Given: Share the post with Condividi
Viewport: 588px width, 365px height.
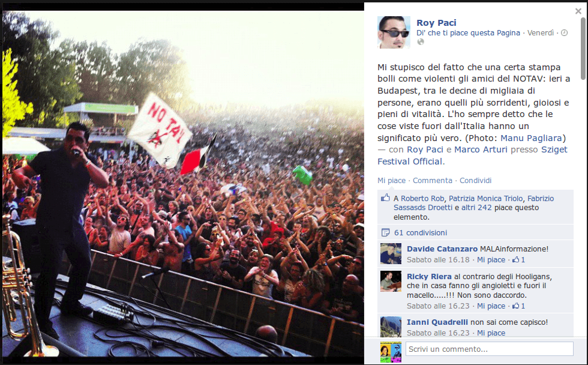Looking at the screenshot, I should pyautogui.click(x=475, y=181).
